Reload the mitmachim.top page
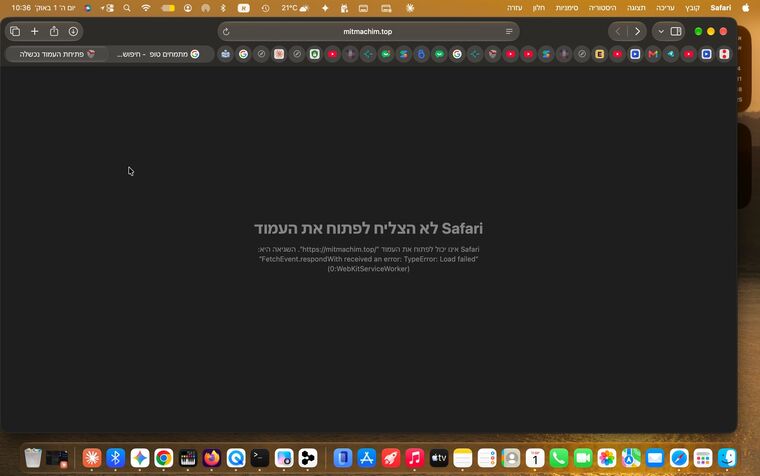Viewport: 760px width, 476px height. click(x=226, y=32)
